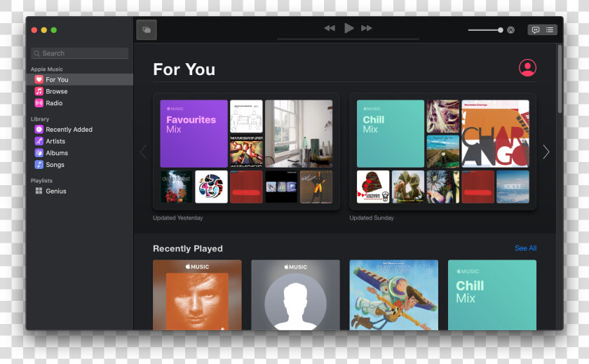The width and height of the screenshot is (589, 364).
Task: Click See All for Recently Played
Action: 525,248
